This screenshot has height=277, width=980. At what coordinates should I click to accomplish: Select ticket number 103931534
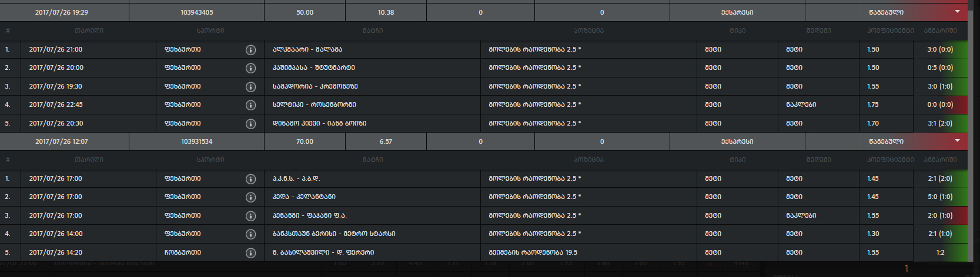(196, 141)
